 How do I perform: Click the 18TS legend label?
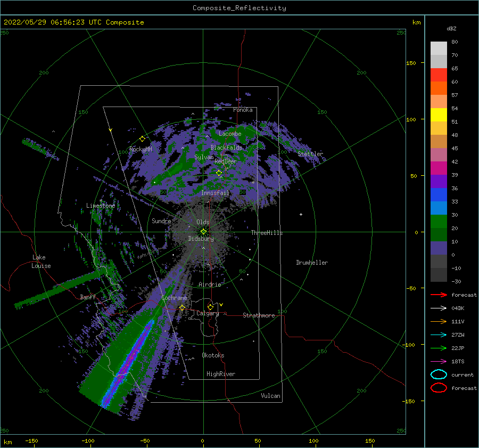(x=458, y=362)
